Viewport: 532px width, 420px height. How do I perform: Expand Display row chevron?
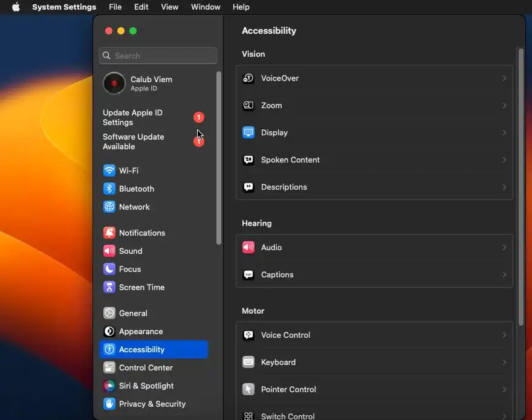coord(504,133)
